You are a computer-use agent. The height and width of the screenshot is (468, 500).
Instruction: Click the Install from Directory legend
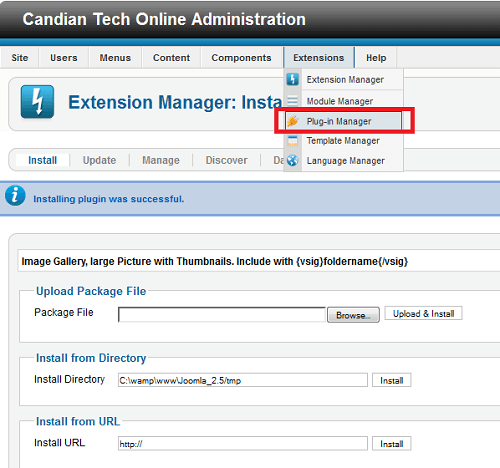(91, 358)
